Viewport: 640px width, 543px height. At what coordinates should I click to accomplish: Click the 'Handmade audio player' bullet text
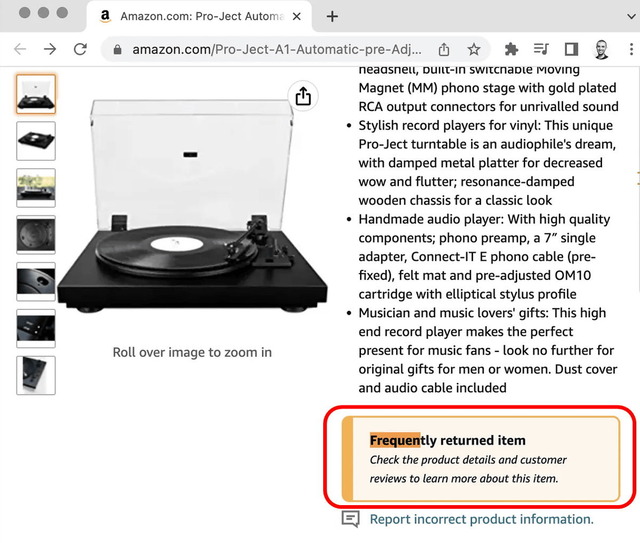(484, 256)
